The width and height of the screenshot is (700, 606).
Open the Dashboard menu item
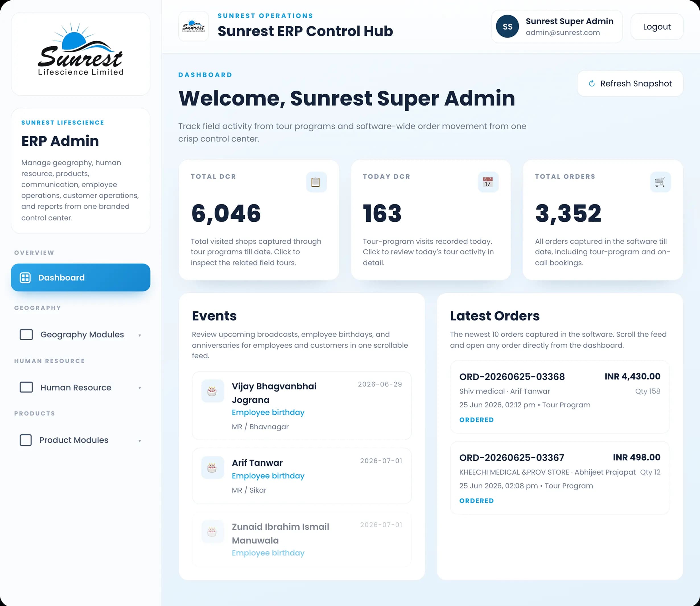tap(81, 278)
